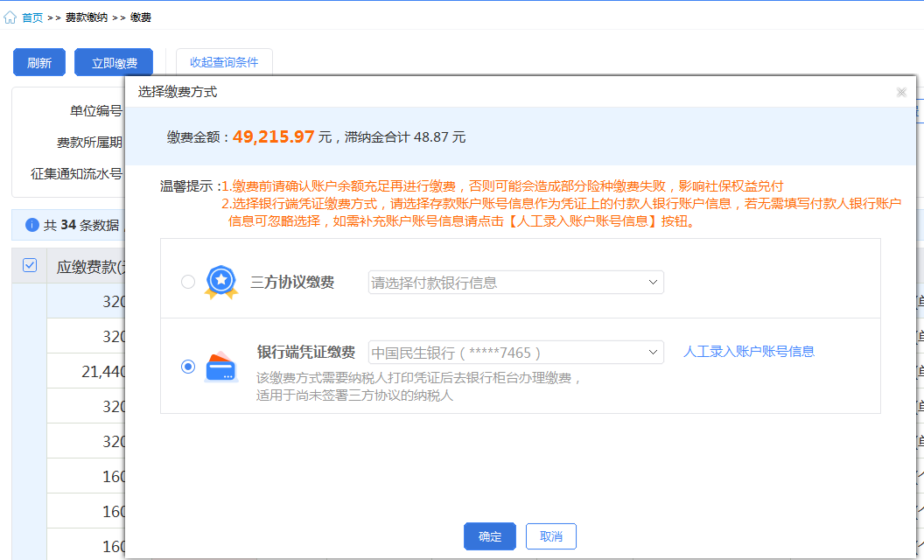This screenshot has width=924, height=560.
Task: Confirm payment with 确定 button
Action: (490, 536)
